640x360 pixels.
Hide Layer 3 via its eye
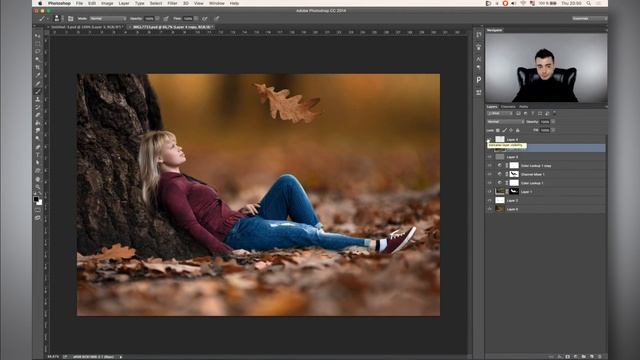(489, 157)
